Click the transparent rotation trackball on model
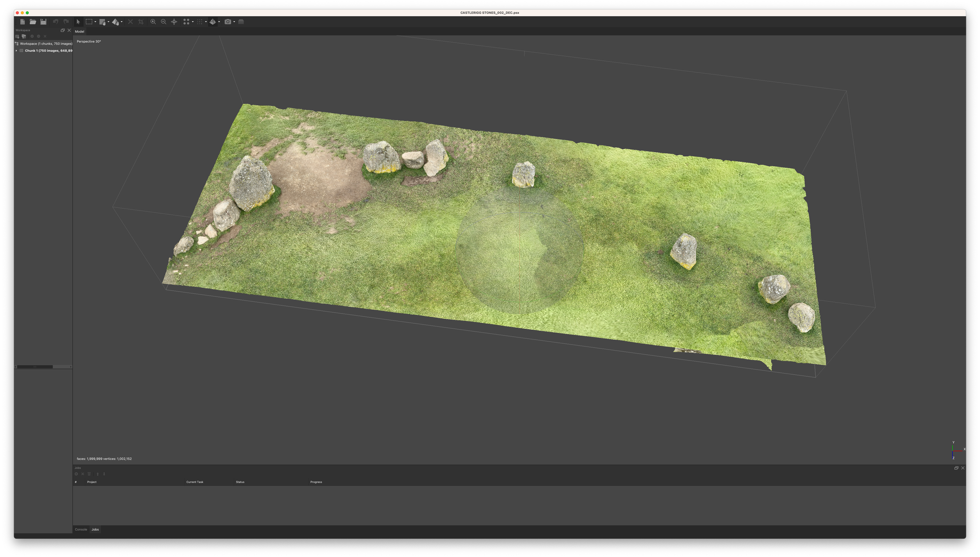Image resolution: width=980 pixels, height=557 pixels. 519,249
